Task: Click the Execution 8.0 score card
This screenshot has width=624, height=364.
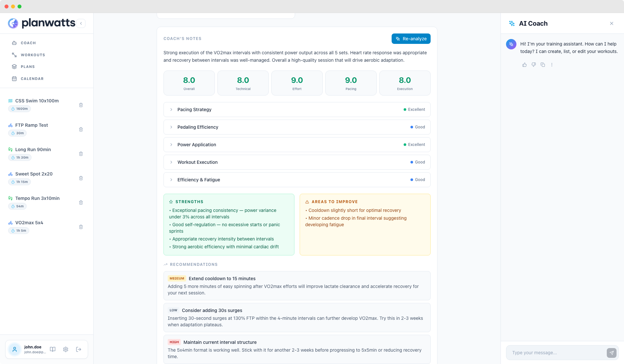Action: pos(405,83)
